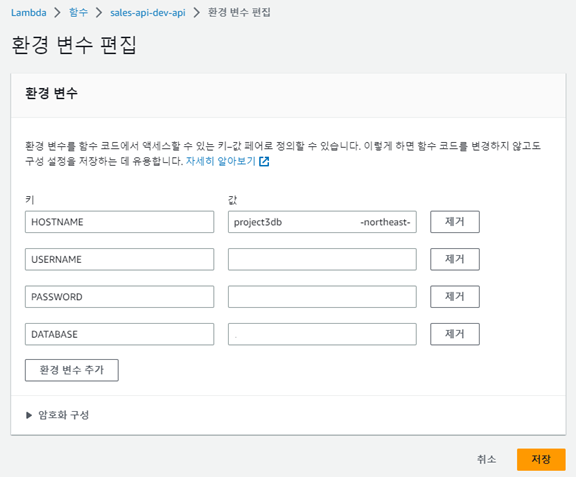This screenshot has width=576, height=477.
Task: Remove the USERNAME variable
Action: (455, 259)
